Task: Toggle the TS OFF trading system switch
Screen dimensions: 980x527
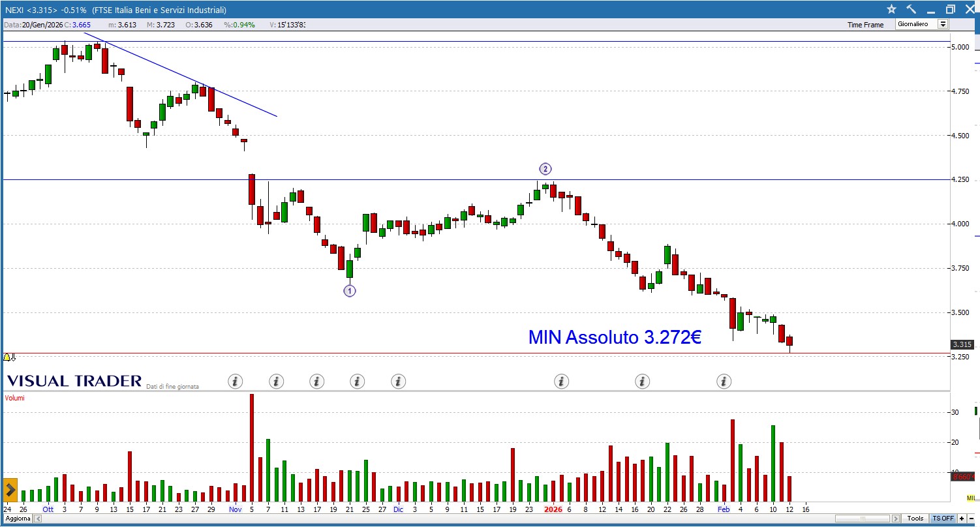Action: 943,519
